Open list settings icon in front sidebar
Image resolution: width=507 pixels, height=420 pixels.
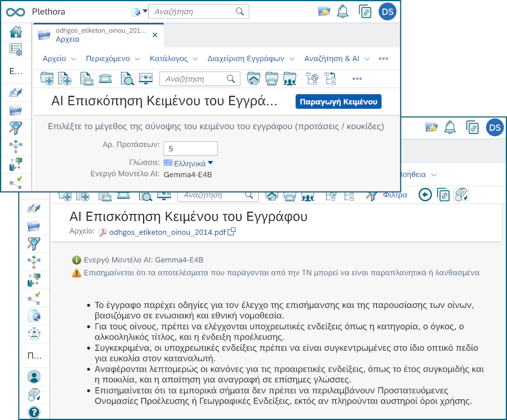[x=16, y=50]
